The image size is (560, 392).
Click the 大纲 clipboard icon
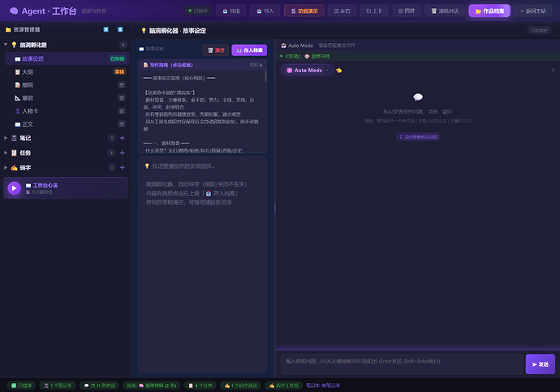(x=18, y=71)
